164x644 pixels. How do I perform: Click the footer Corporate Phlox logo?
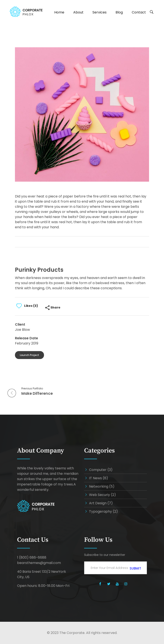(x=36, y=506)
